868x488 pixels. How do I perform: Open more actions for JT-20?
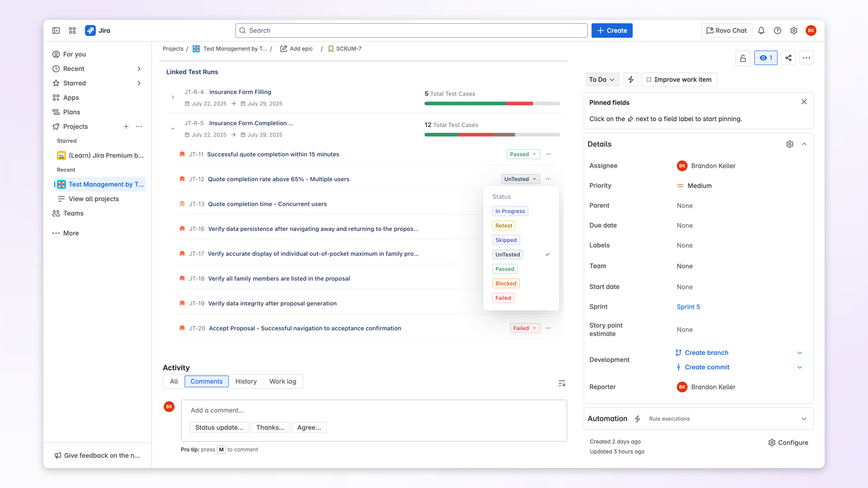pyautogui.click(x=548, y=328)
